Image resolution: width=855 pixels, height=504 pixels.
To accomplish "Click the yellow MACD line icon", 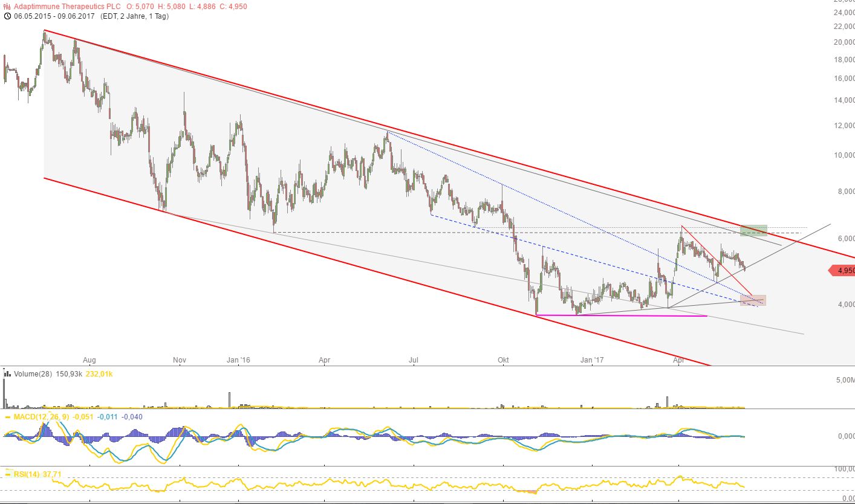I will click(x=7, y=417).
